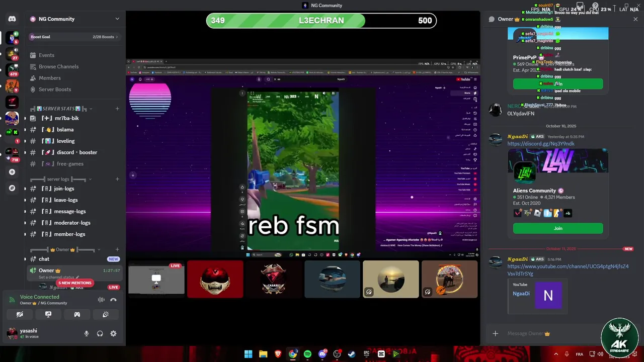Share your screen from voice panel

coord(48,314)
